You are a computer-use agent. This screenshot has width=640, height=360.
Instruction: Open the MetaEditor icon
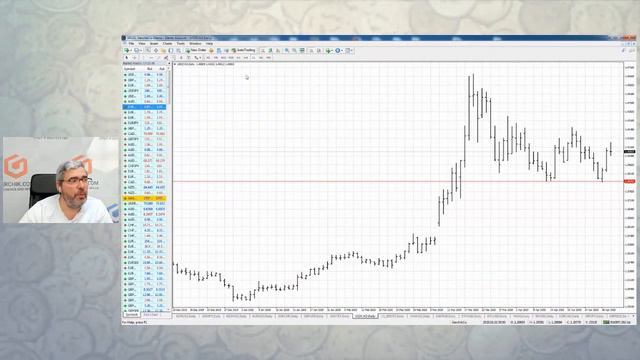click(211, 50)
